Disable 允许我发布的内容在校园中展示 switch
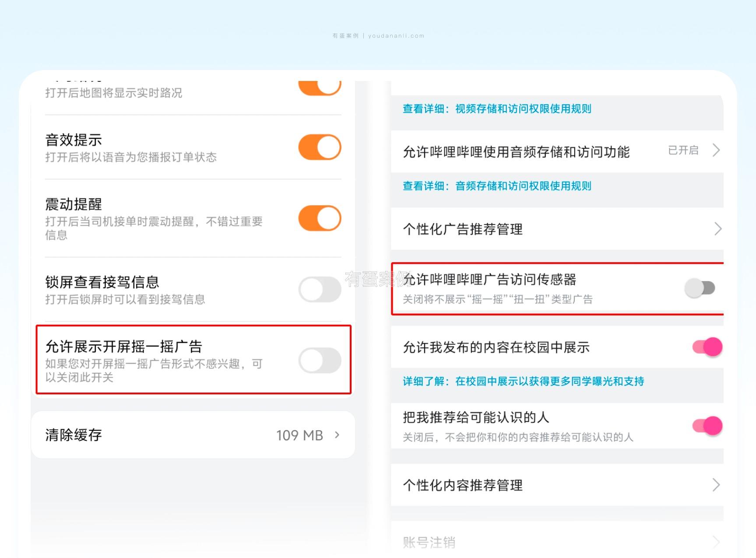Viewport: 756px width, 558px height. coord(707,347)
